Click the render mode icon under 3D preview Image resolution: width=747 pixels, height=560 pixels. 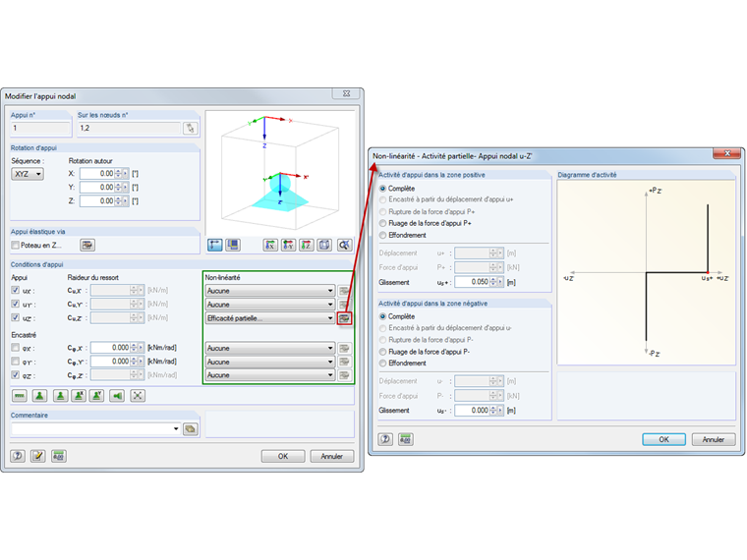tap(233, 245)
